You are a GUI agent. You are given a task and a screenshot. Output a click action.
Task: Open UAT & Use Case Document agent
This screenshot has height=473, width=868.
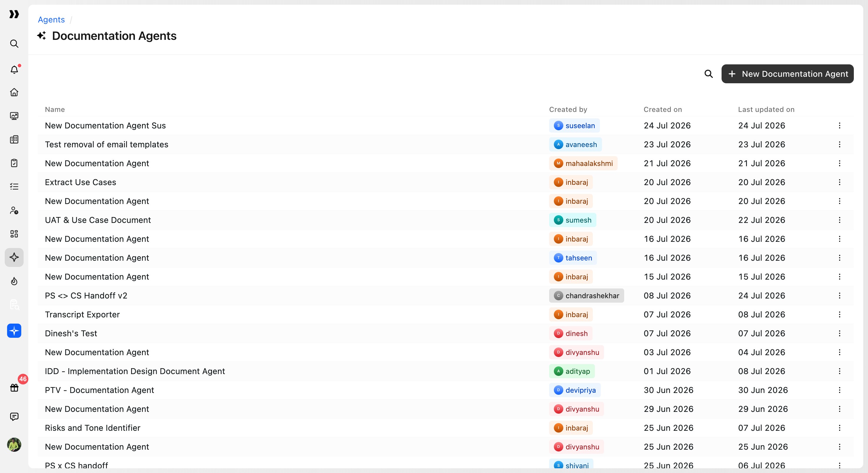[x=98, y=220]
